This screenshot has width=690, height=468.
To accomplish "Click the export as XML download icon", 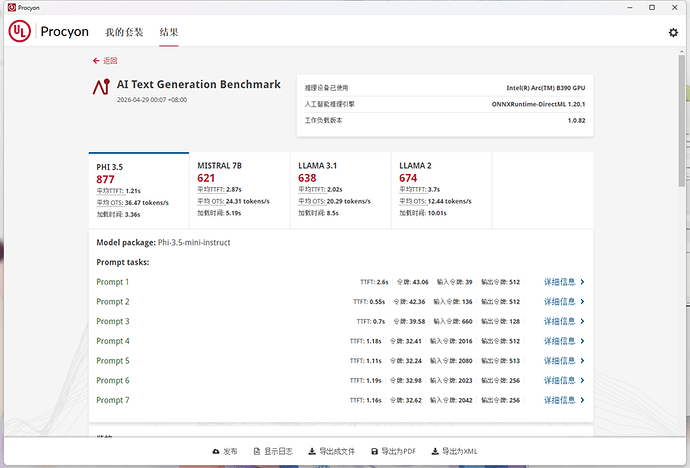I will point(434,451).
